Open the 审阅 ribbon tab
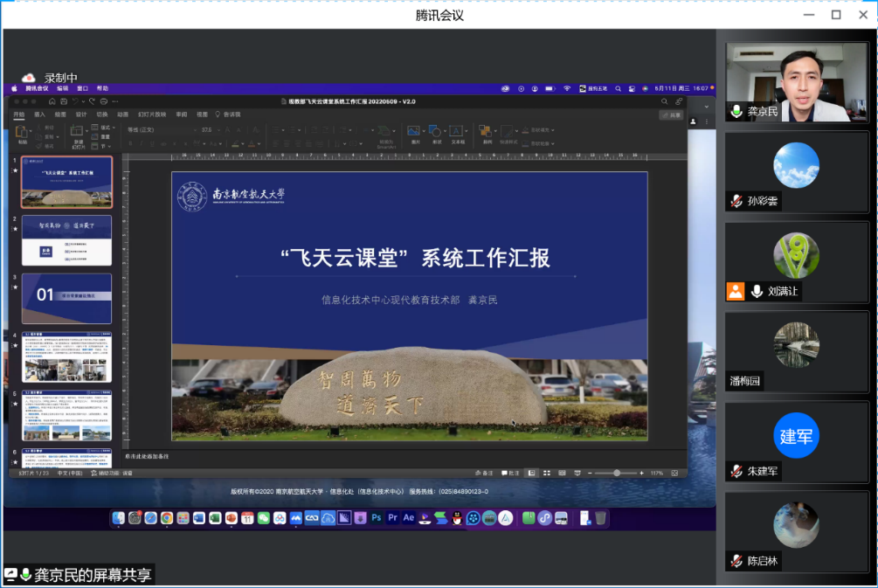Image resolution: width=878 pixels, height=588 pixels. tap(182, 114)
